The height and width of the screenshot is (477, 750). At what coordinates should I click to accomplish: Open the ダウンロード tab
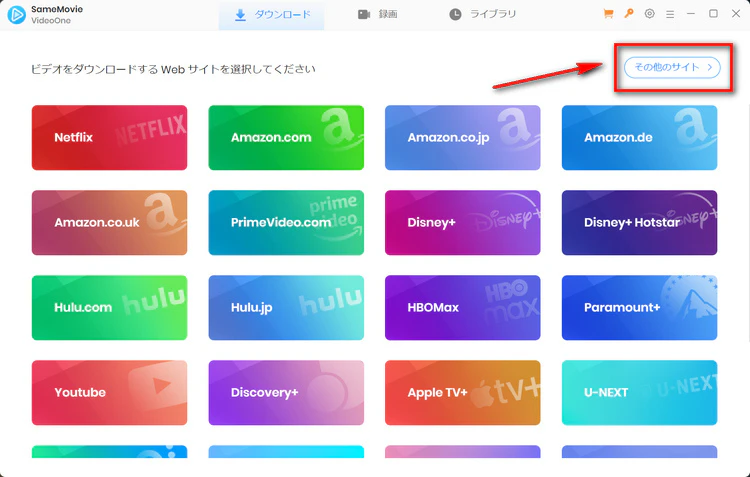pyautogui.click(x=271, y=15)
